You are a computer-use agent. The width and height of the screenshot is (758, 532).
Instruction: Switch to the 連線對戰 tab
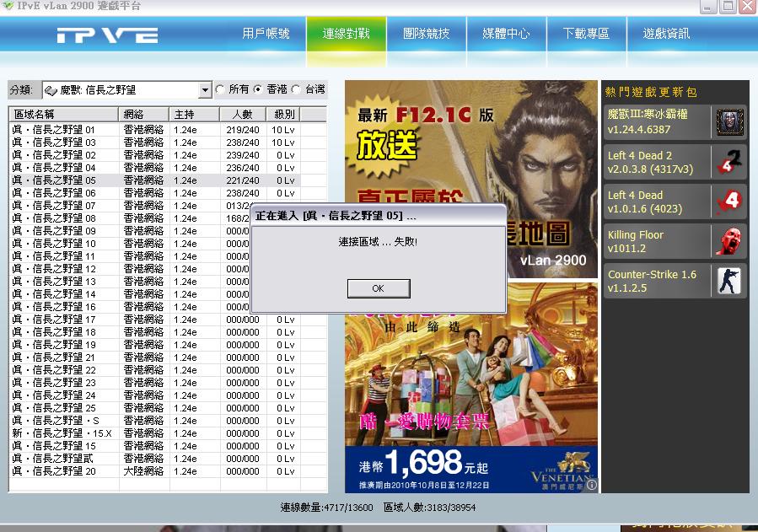pyautogui.click(x=347, y=34)
